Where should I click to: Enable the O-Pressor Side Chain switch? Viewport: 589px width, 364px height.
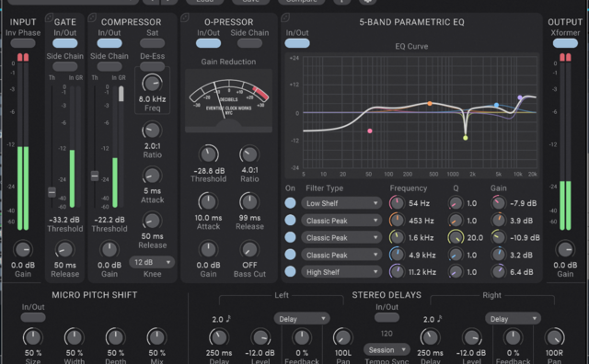[x=249, y=43]
